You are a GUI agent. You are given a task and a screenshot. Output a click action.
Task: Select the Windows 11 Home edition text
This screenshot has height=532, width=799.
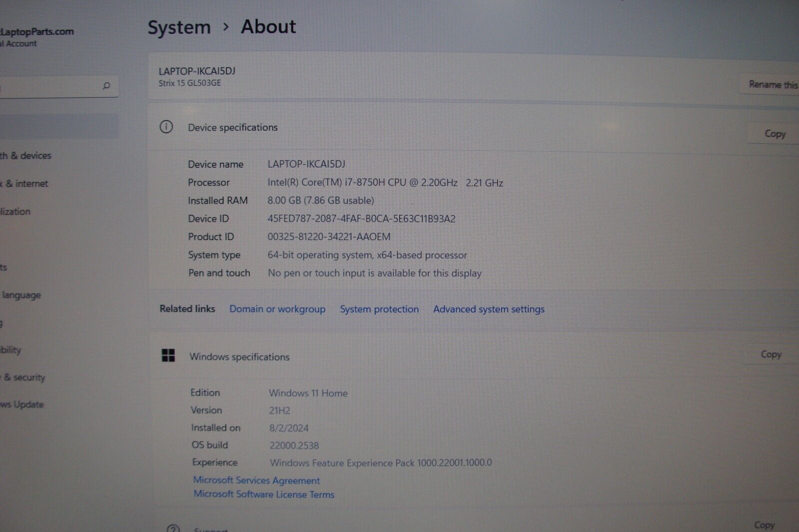pyautogui.click(x=308, y=393)
